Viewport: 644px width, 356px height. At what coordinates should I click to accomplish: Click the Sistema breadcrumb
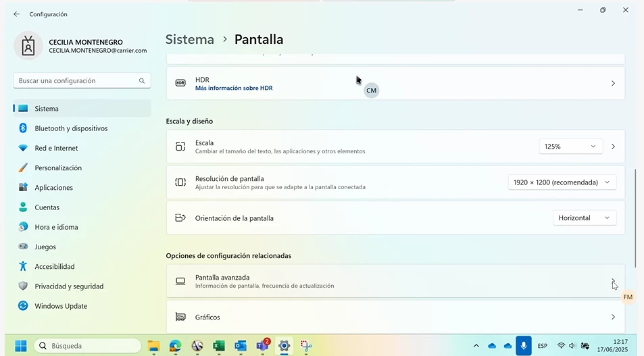point(190,39)
